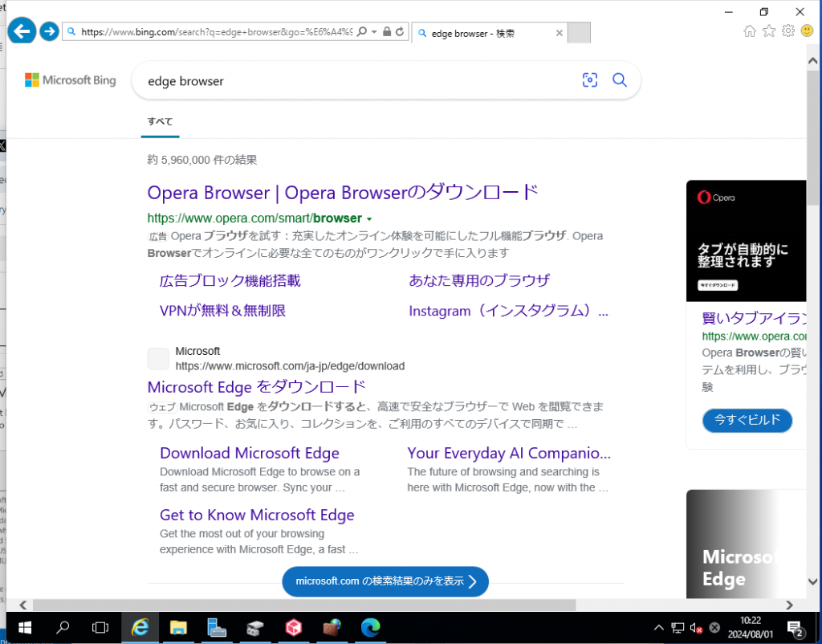Click the smiley feedback icon
Screen dimensions: 822x644
click(808, 31)
